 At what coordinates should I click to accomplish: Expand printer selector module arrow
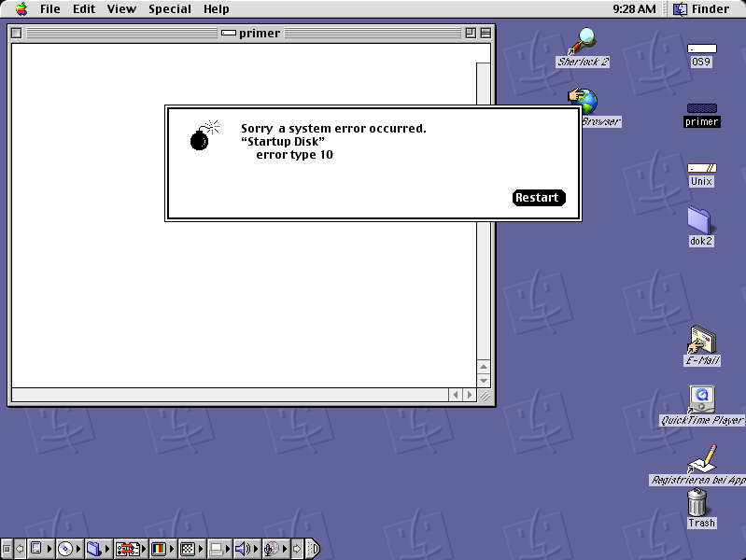228,549
